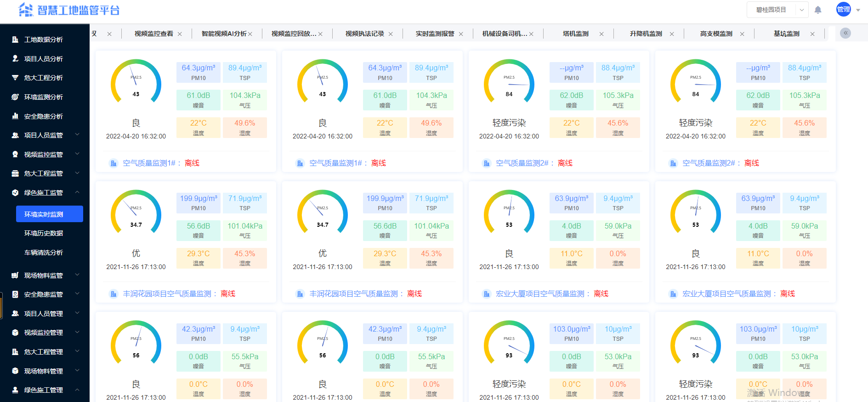Viewport: 868px width, 402px height.
Task: Close the 视频监控查看 tab
Action: tap(180, 34)
